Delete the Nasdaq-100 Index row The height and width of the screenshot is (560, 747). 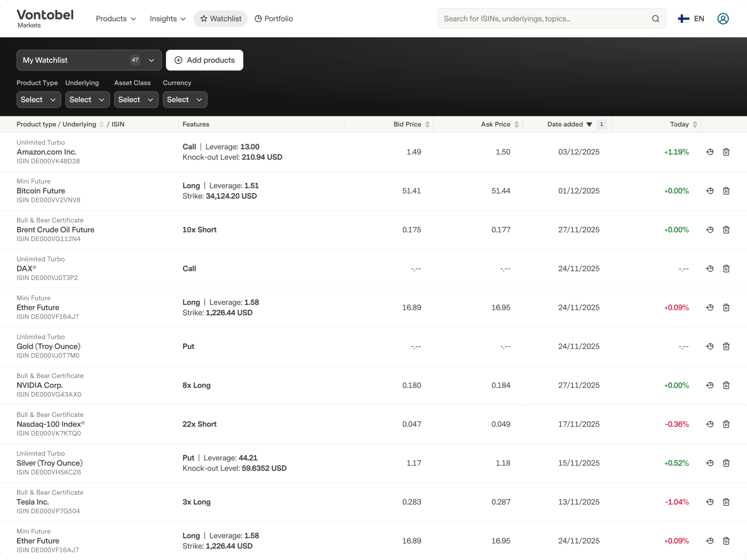[726, 425]
